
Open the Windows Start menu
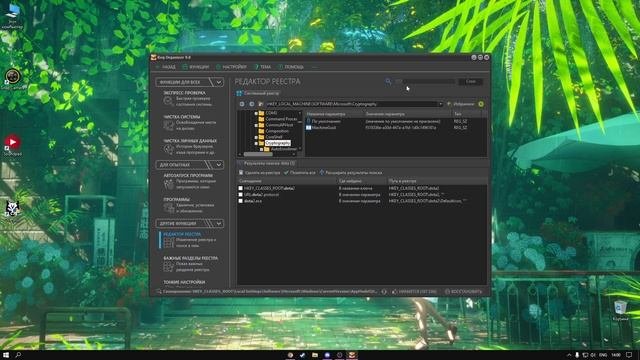click(x=6, y=355)
